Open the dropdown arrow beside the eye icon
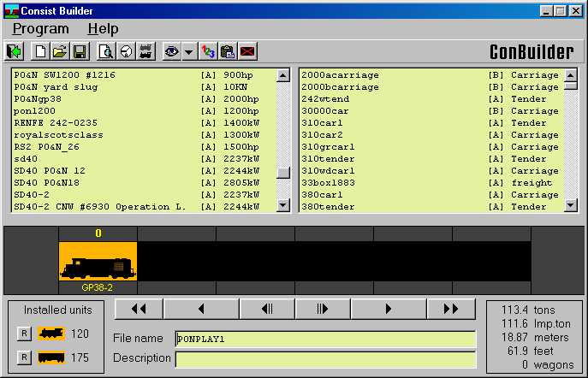Screen dimensions: 588x378 click(188, 51)
